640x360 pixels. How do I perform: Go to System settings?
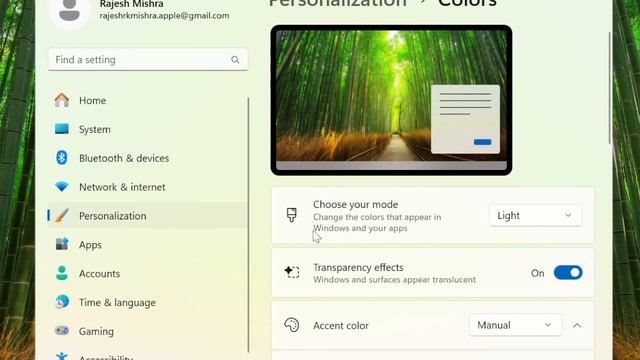click(x=148, y=129)
